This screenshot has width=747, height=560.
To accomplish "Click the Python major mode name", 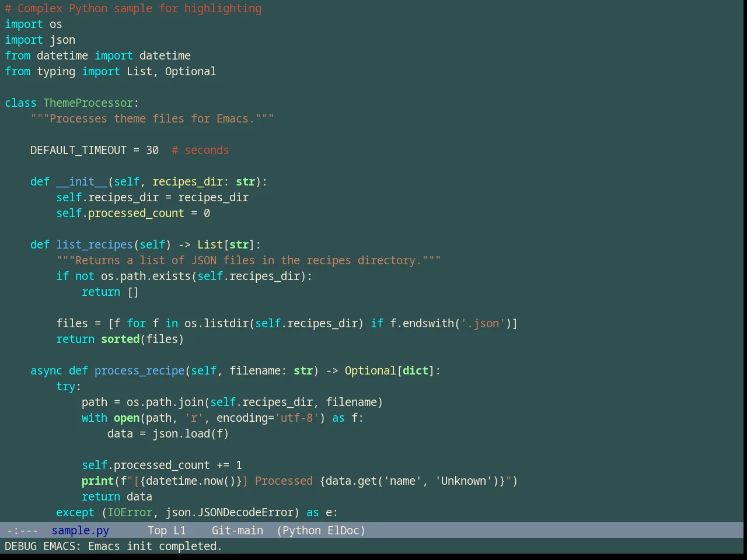I will pos(302,530).
